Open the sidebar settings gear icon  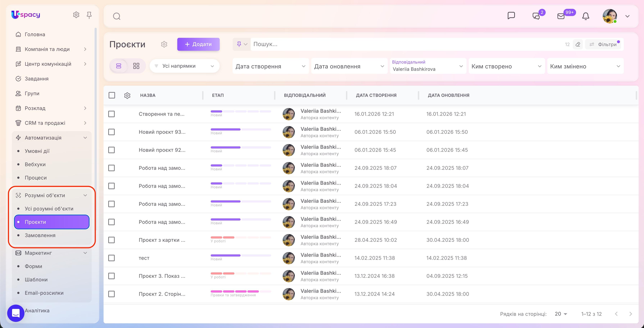[x=76, y=15]
